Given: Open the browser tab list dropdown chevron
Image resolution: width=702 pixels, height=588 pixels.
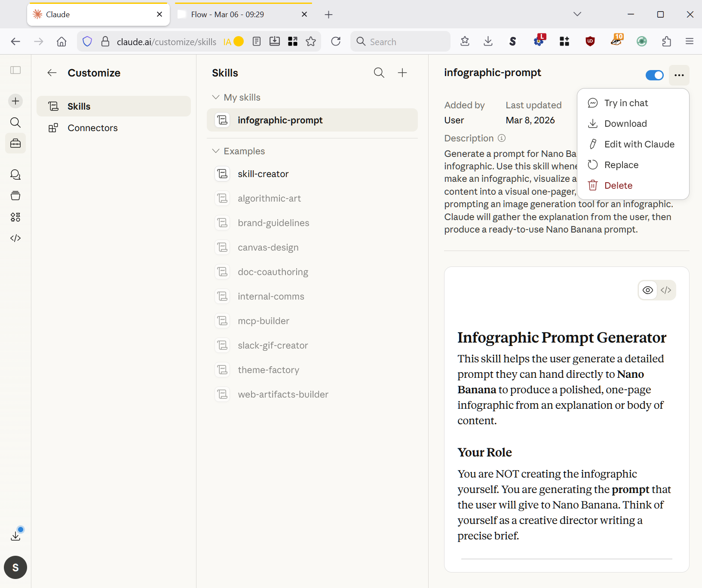Looking at the screenshot, I should coord(577,14).
